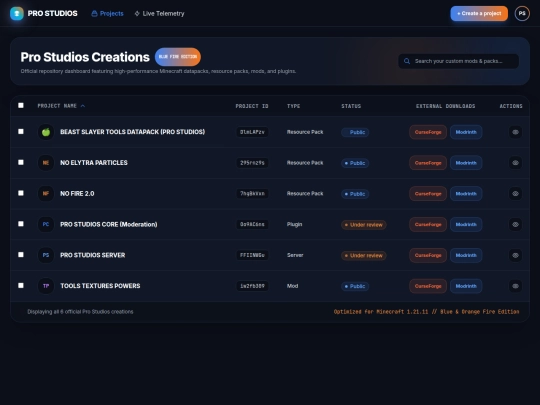Click the Blue Fire Edition badge

click(x=178, y=57)
